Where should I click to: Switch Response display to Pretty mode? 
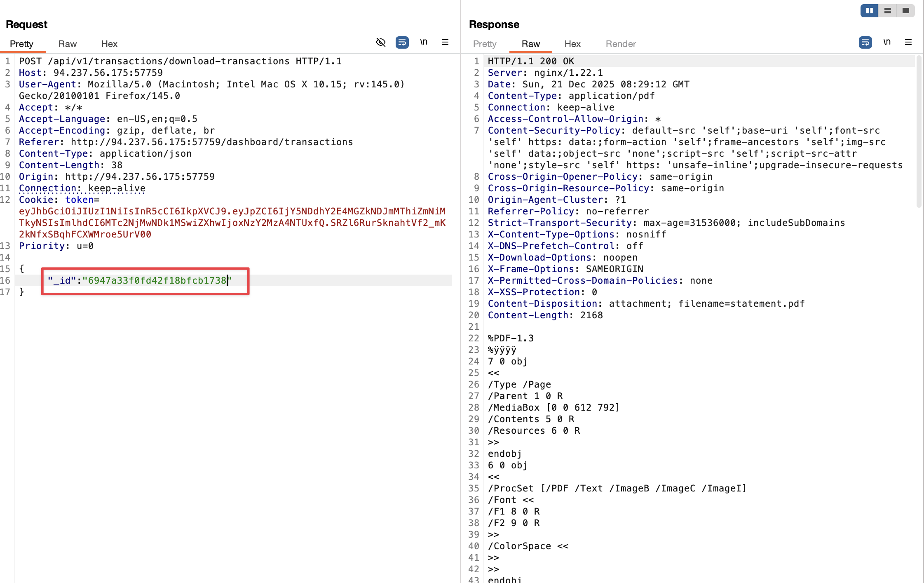click(x=485, y=44)
